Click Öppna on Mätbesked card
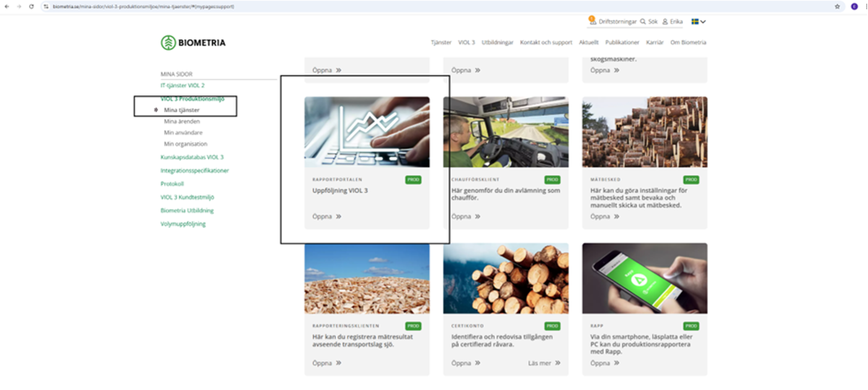This screenshot has width=868, height=390. click(605, 216)
